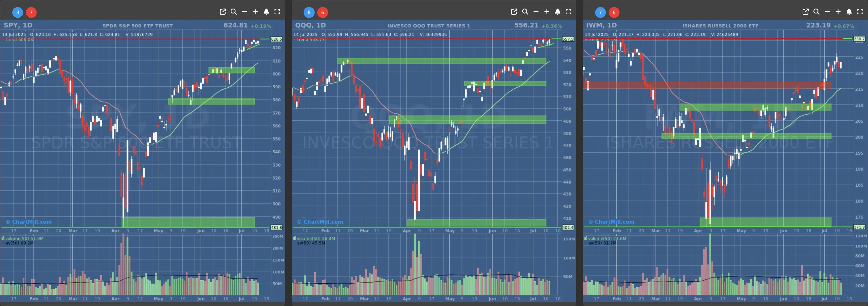Click QQQ "trend 538.77" label

click(311, 40)
